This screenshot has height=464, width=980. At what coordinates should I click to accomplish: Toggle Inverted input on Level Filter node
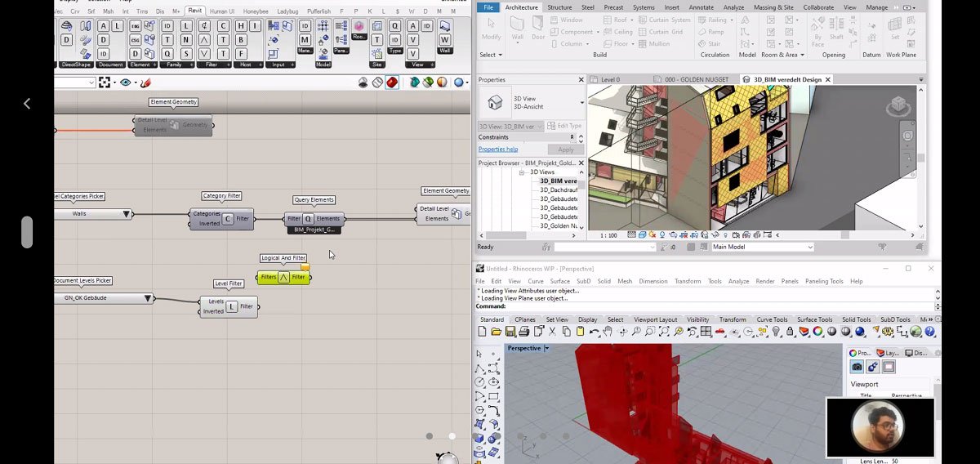coord(213,311)
